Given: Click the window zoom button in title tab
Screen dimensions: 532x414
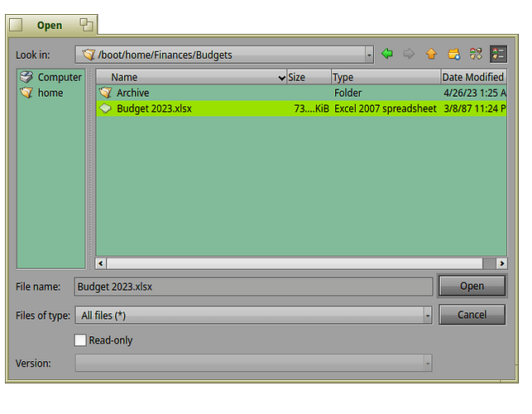Looking at the screenshot, I should (x=86, y=25).
